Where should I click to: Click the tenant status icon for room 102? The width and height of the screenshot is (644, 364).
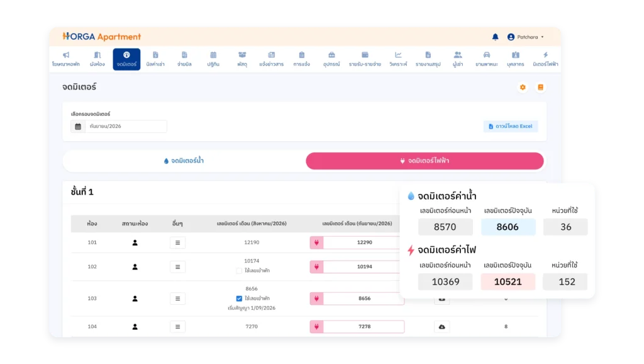135,267
